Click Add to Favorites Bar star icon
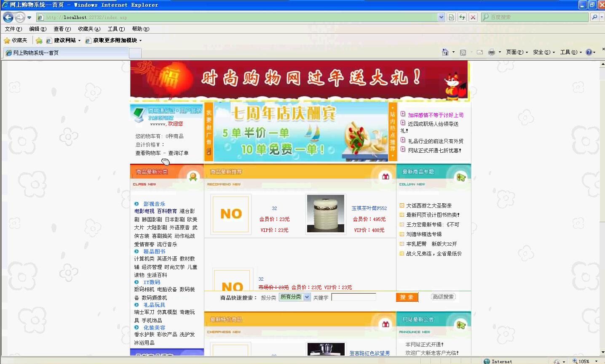This screenshot has width=605, height=364. [39, 40]
